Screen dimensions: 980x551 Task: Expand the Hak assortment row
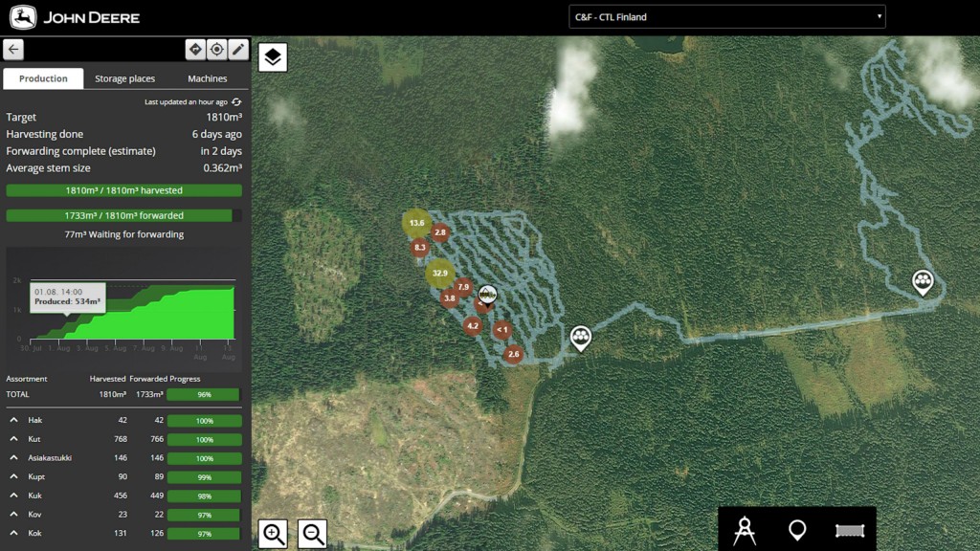tap(13, 421)
